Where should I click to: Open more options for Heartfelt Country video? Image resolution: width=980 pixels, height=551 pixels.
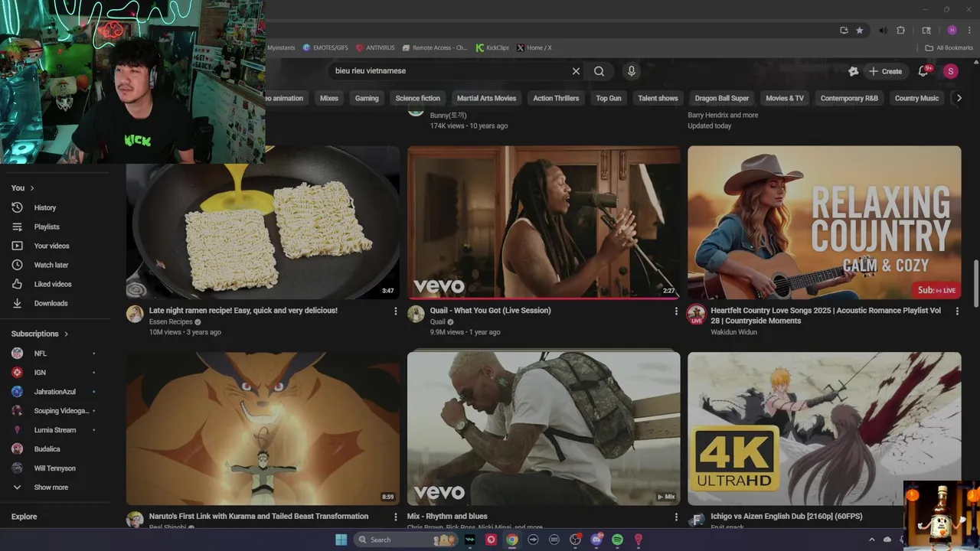pyautogui.click(x=956, y=311)
